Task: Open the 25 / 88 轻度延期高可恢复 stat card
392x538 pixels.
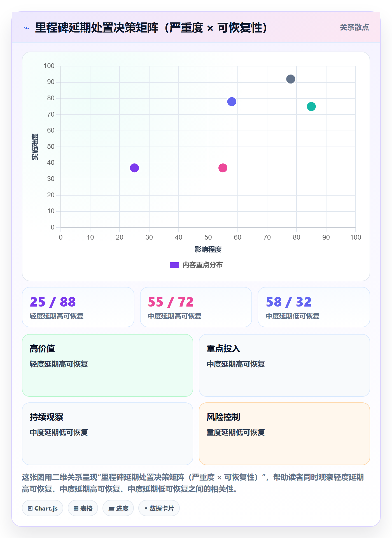Action: click(78, 307)
